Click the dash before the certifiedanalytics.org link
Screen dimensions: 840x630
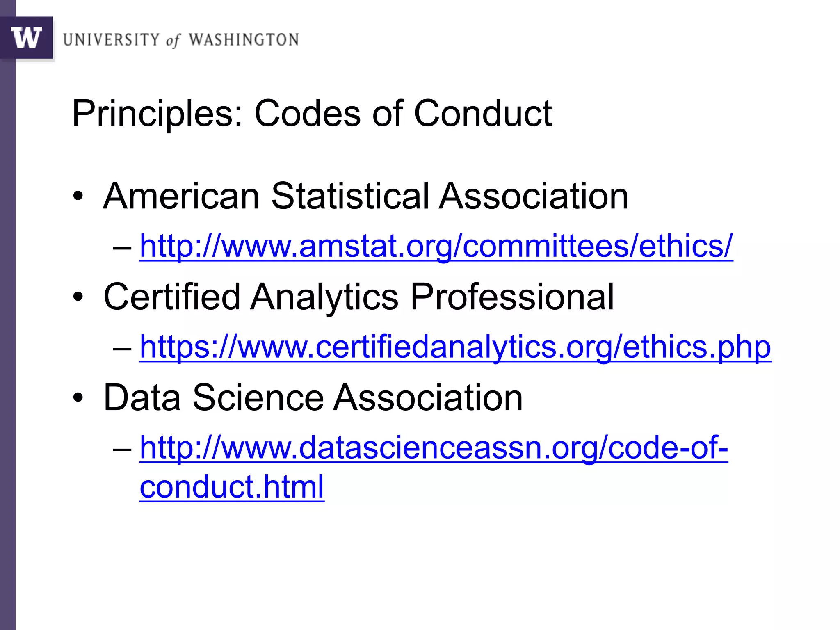tap(122, 349)
